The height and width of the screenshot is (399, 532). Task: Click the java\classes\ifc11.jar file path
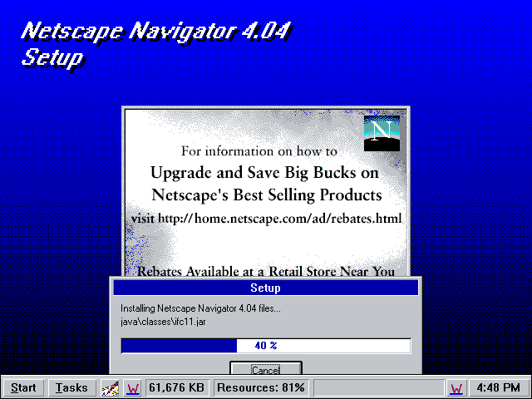pos(160,321)
